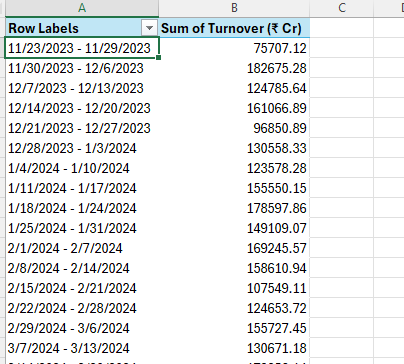This screenshot has width=404, height=364.
Task: Select cell 2/29/2024 - 3/6/2024
Action: 82,328
